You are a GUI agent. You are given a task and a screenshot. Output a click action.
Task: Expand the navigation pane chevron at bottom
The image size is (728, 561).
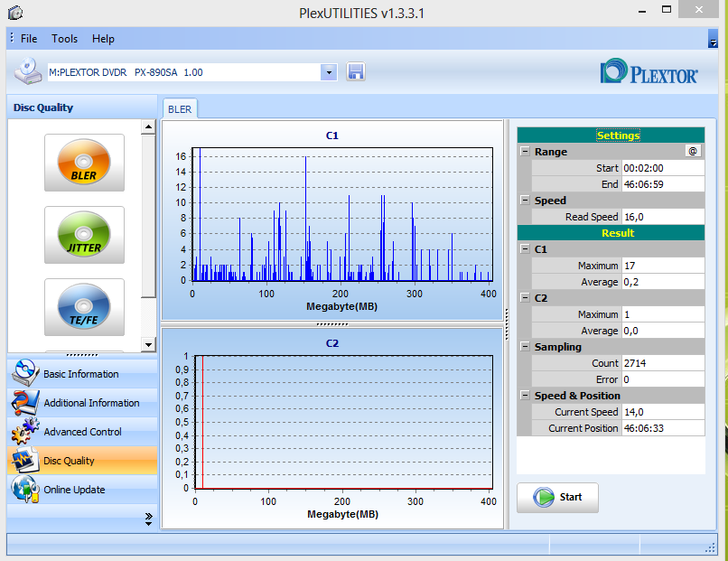click(148, 519)
